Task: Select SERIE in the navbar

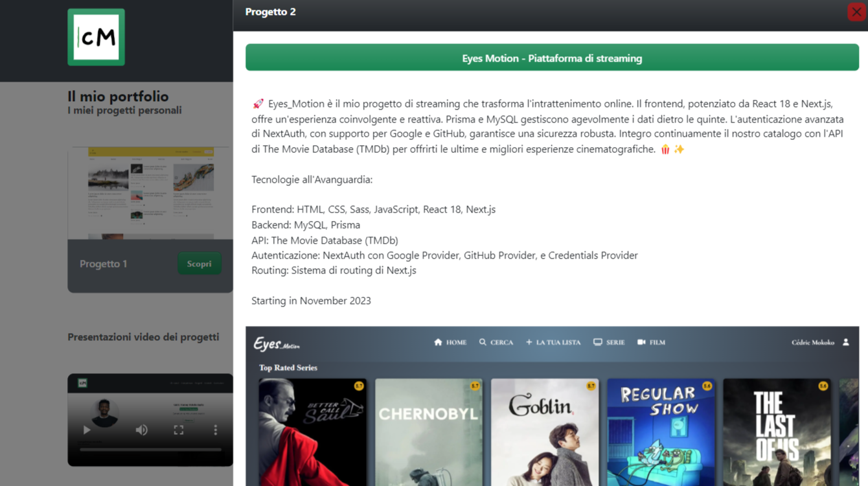Action: pos(615,342)
